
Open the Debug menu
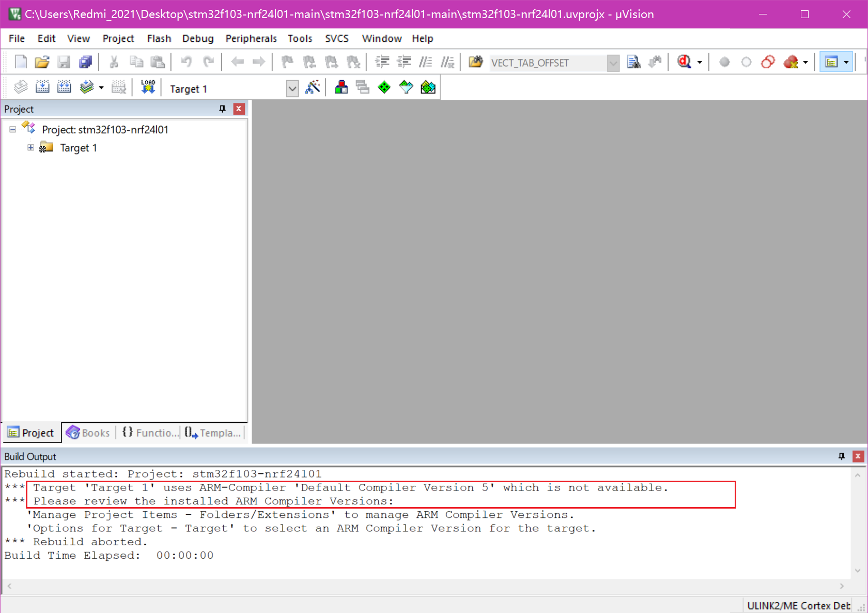(x=198, y=38)
